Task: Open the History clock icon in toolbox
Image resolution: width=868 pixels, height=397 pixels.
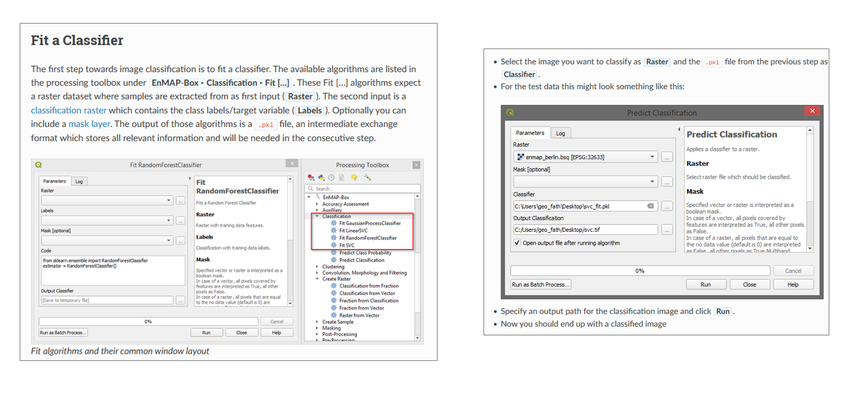Action: click(x=331, y=178)
